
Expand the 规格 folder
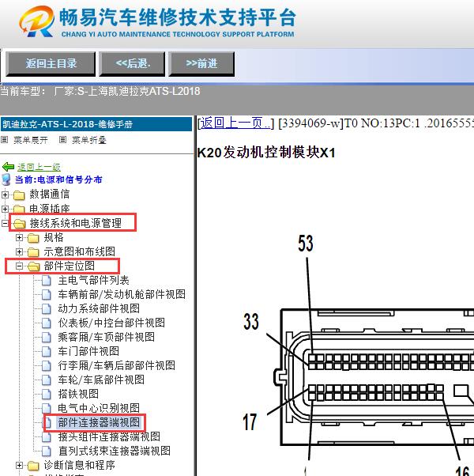20,237
